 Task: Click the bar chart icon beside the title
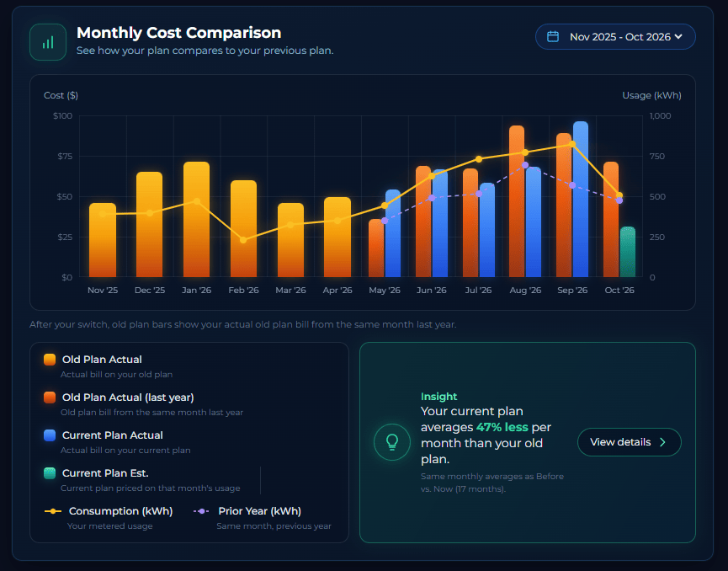pos(48,42)
